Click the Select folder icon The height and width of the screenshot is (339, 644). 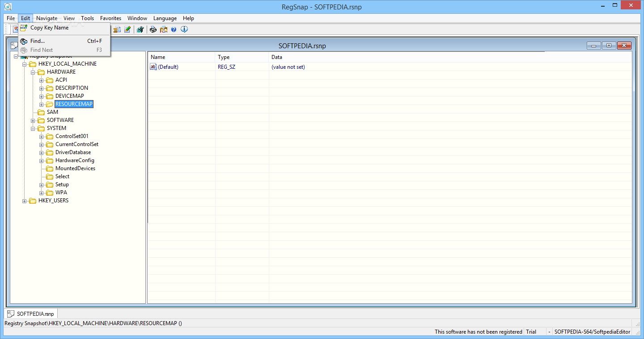[x=50, y=176]
